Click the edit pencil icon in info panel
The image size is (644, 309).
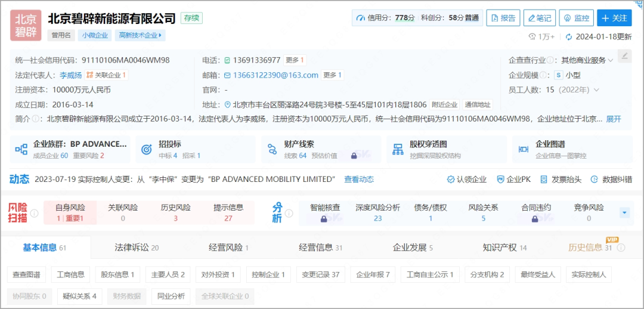pos(624,55)
